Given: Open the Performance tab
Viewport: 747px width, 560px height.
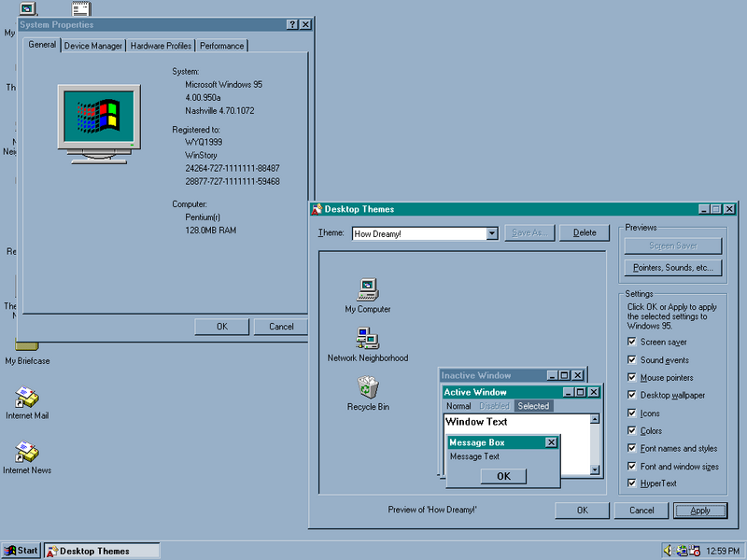Looking at the screenshot, I should (222, 46).
